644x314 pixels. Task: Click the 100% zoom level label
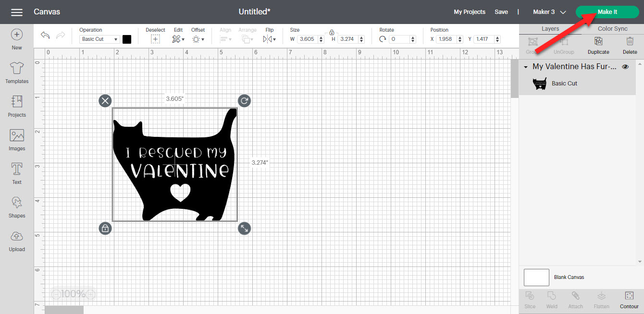74,294
